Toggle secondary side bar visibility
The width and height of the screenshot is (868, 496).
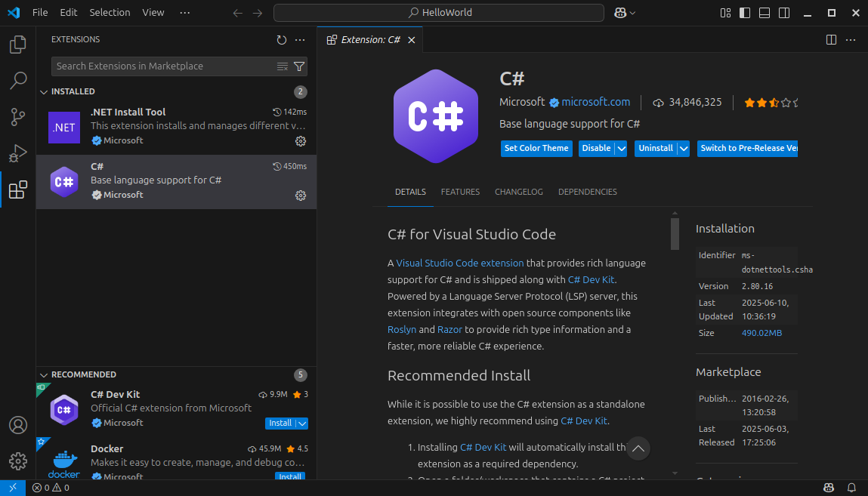(x=784, y=13)
